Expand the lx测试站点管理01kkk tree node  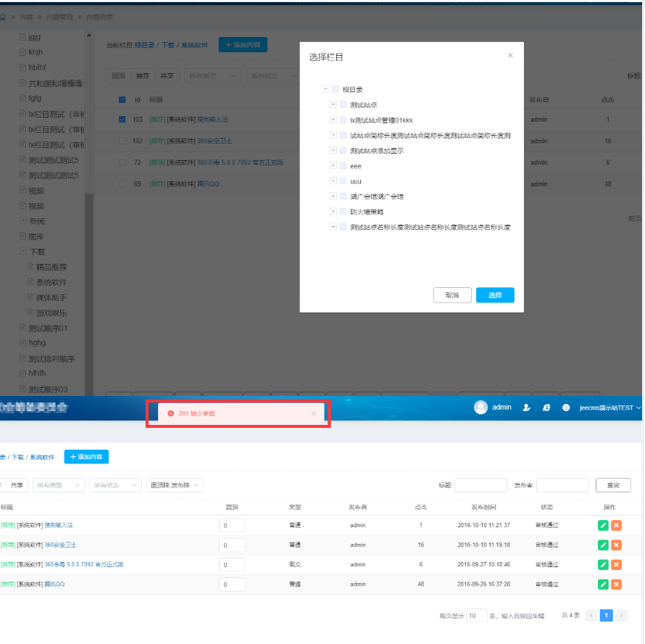(x=333, y=120)
